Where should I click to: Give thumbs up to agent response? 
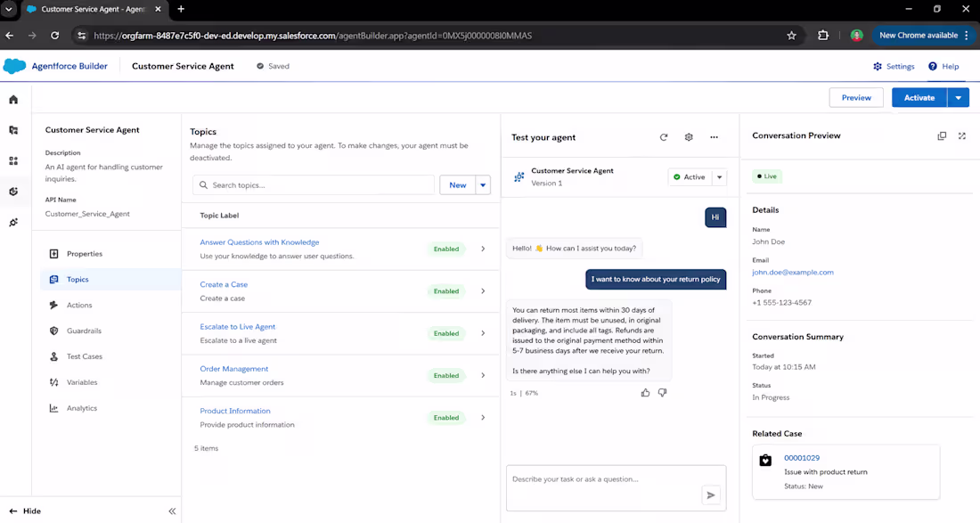coord(645,392)
